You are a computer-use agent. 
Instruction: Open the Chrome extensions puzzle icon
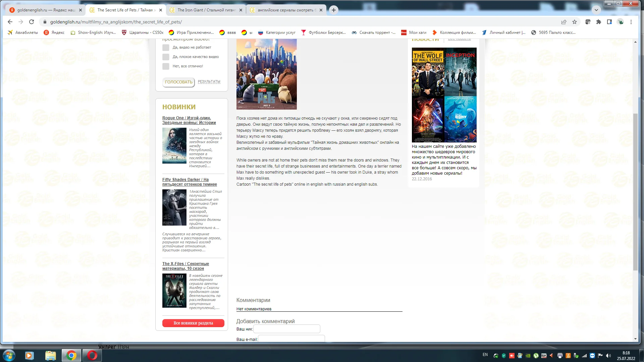[x=599, y=22]
